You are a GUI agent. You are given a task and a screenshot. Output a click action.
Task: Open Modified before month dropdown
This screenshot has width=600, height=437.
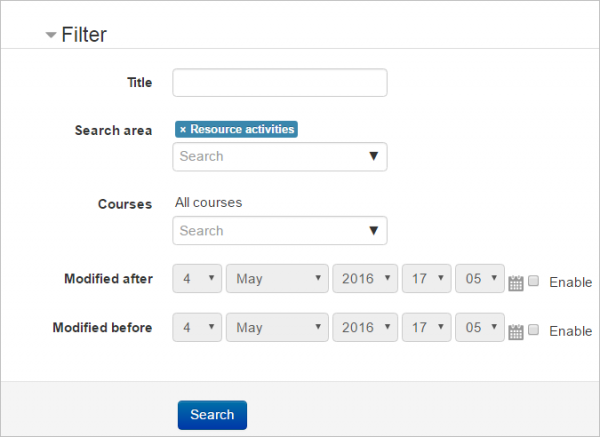tap(277, 328)
